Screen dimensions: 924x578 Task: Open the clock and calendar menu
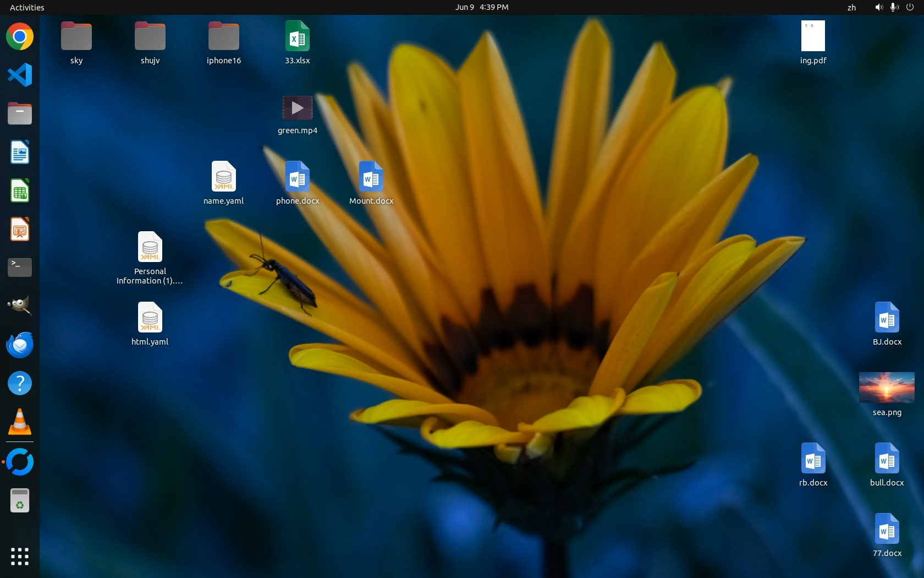point(481,7)
